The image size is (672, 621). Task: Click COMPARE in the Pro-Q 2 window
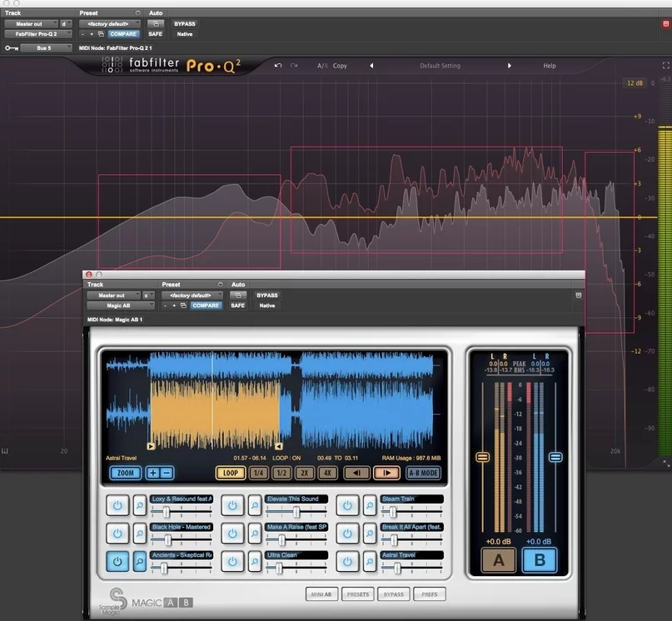[x=123, y=34]
